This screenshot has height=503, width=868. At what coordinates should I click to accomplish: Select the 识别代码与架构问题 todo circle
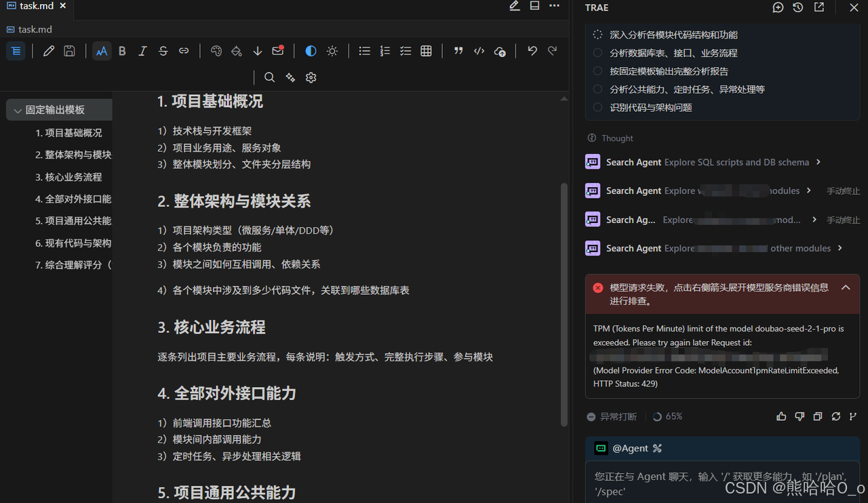[x=597, y=107]
